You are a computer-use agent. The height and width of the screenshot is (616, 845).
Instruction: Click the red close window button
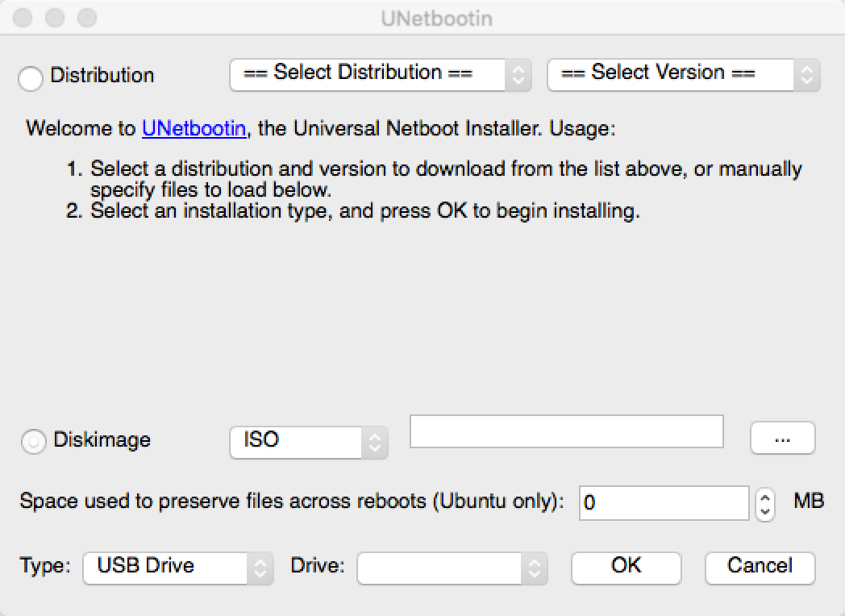23,18
